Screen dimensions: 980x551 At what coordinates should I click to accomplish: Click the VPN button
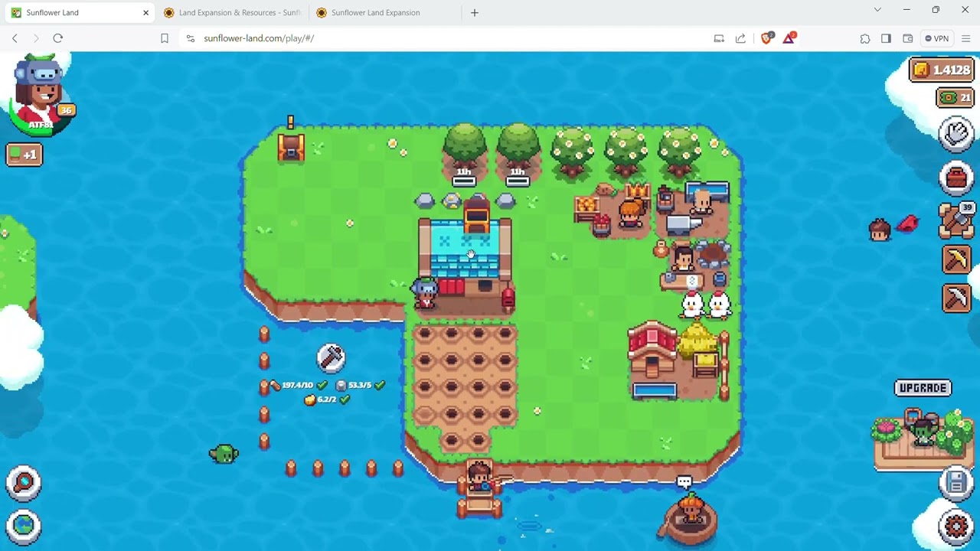[936, 38]
